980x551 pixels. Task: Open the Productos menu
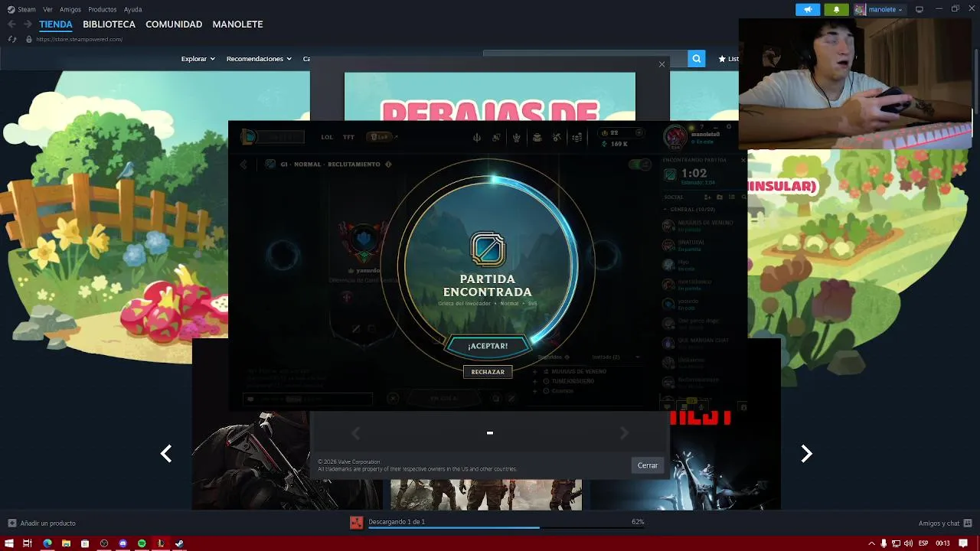tap(102, 9)
